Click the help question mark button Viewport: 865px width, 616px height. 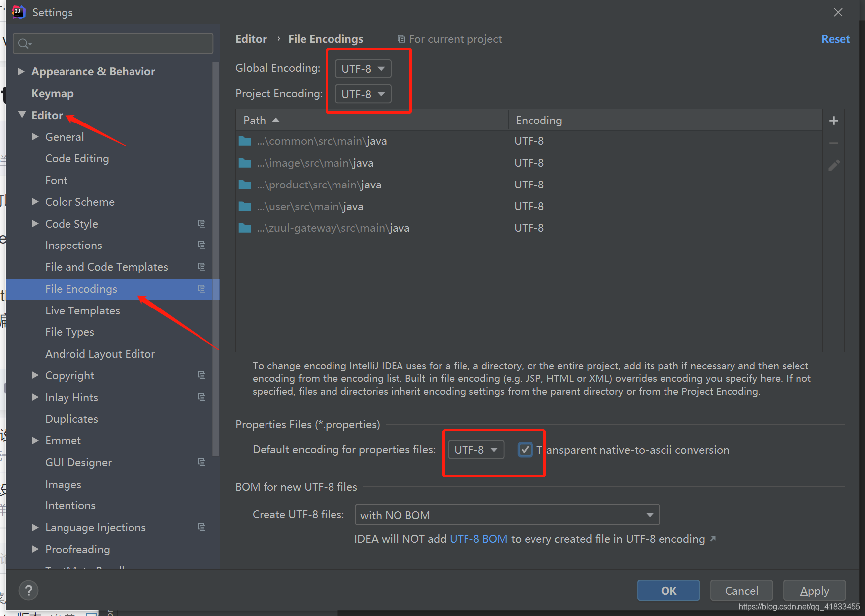(28, 590)
